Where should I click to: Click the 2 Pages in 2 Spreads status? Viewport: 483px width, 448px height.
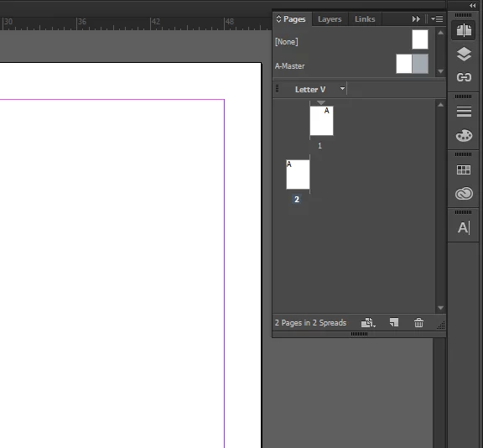pos(310,323)
